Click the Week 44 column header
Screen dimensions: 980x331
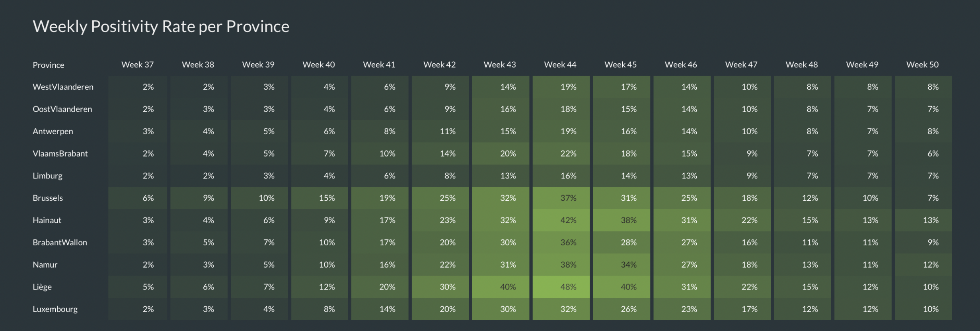(560, 65)
